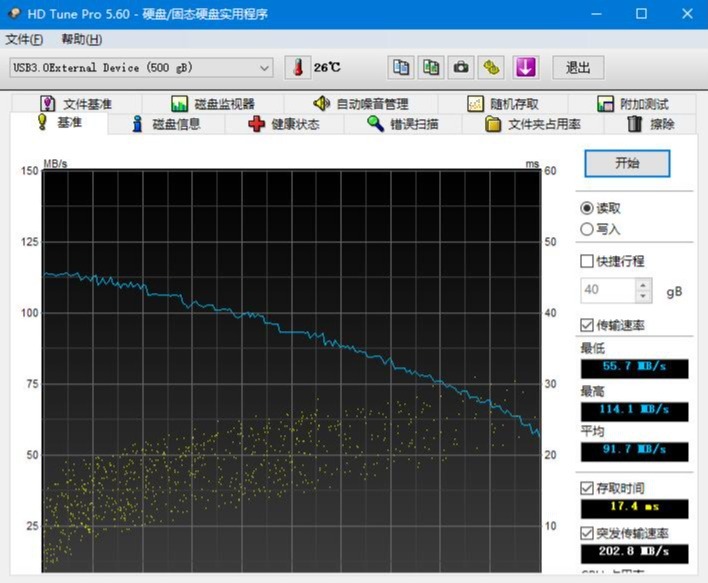Click the copy screenshot to clipboard icon
This screenshot has height=583, width=708.
pyautogui.click(x=430, y=67)
